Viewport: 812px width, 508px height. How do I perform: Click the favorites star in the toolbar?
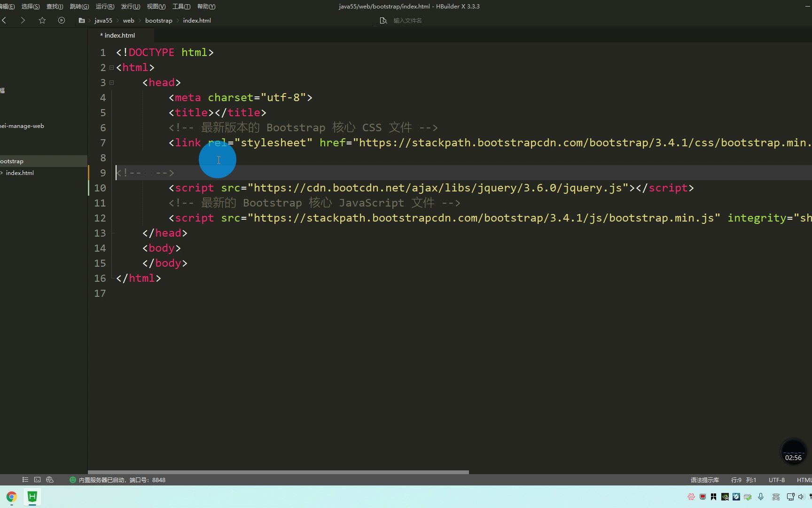(x=42, y=20)
